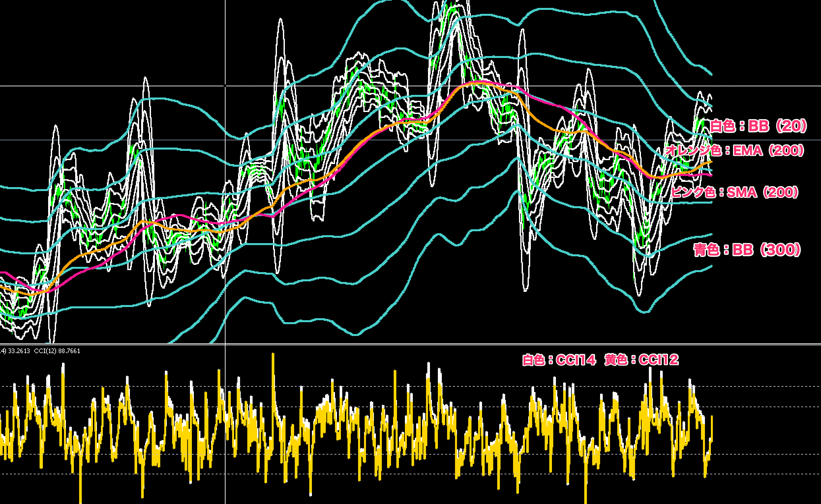Click the 青色：BB（300） annotation label
This screenshot has width=821, height=504.
click(747, 250)
